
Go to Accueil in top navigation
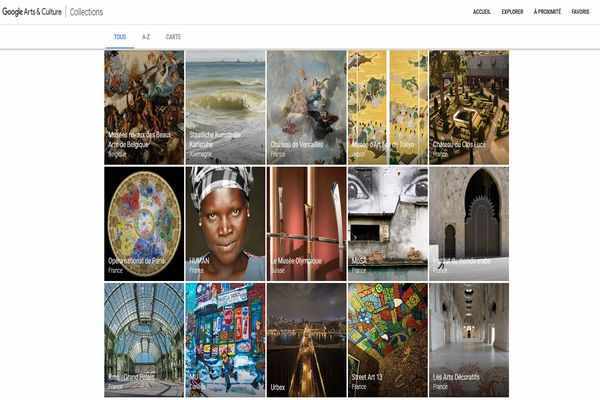click(481, 12)
